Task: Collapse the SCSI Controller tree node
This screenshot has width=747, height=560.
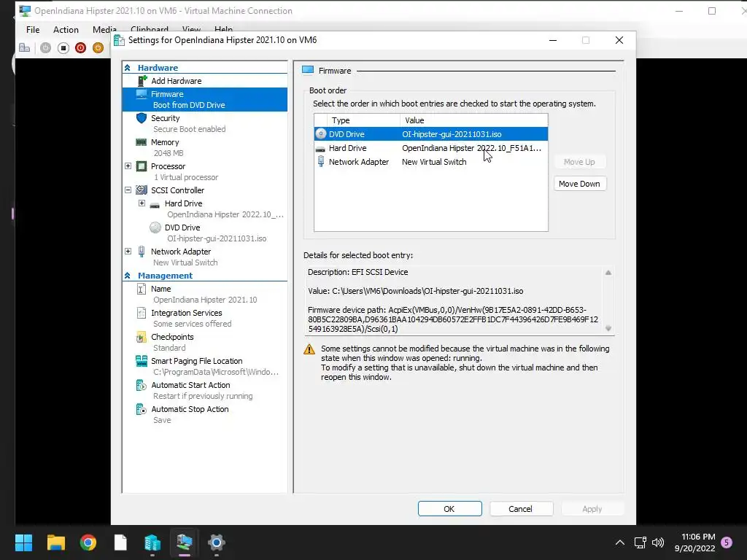Action: pos(128,190)
